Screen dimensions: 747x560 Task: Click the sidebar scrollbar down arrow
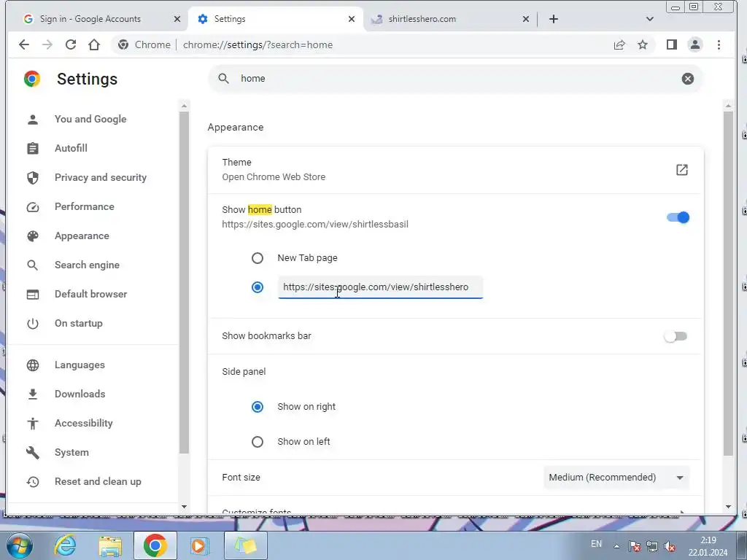pyautogui.click(x=184, y=507)
